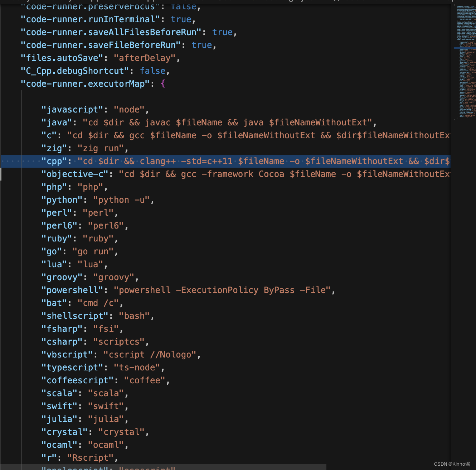
Task: Click the "cscript //Nologo" value
Action: pos(150,355)
